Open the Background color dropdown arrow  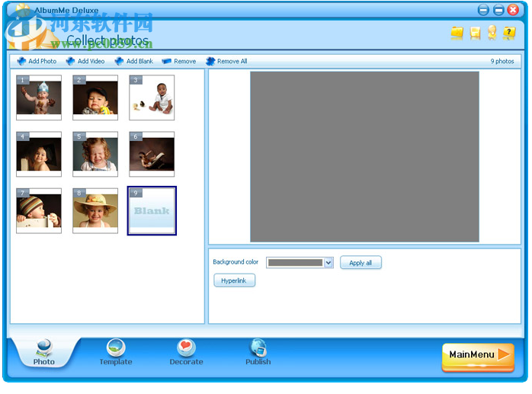pos(328,263)
